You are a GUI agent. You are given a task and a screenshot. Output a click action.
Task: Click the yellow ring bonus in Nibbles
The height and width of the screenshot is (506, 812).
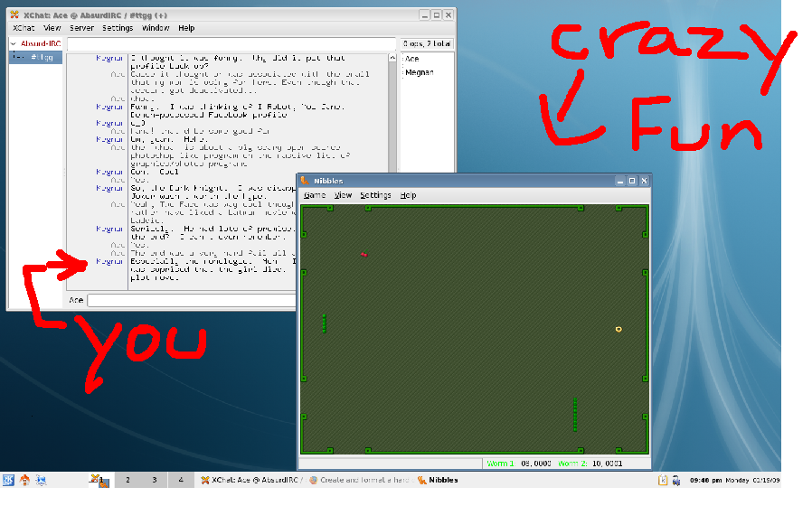618,329
